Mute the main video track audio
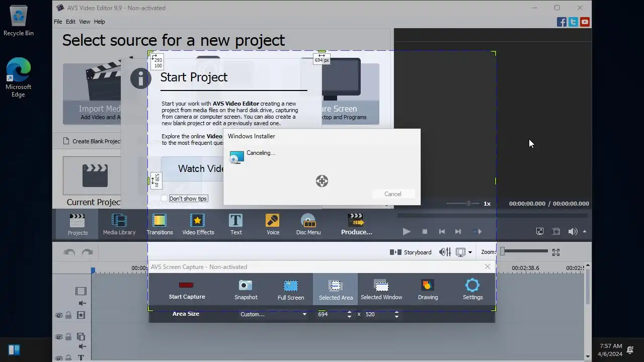This screenshot has width=644, height=362. (82, 303)
